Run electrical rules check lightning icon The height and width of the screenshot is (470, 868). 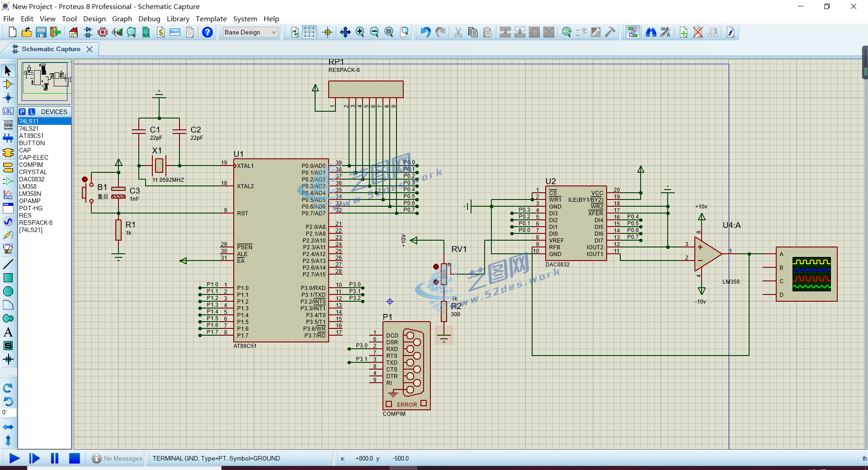point(731,32)
